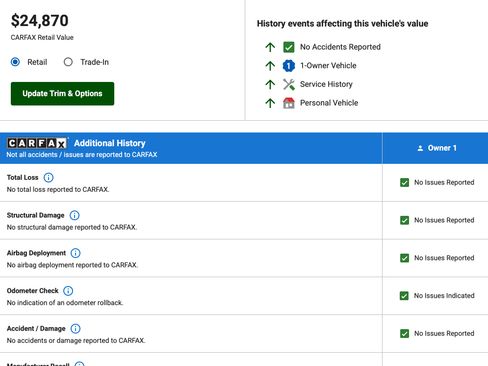Viewport: 488px width, 366px height.
Task: Click the $24,870 retail value
Action: click(x=40, y=21)
